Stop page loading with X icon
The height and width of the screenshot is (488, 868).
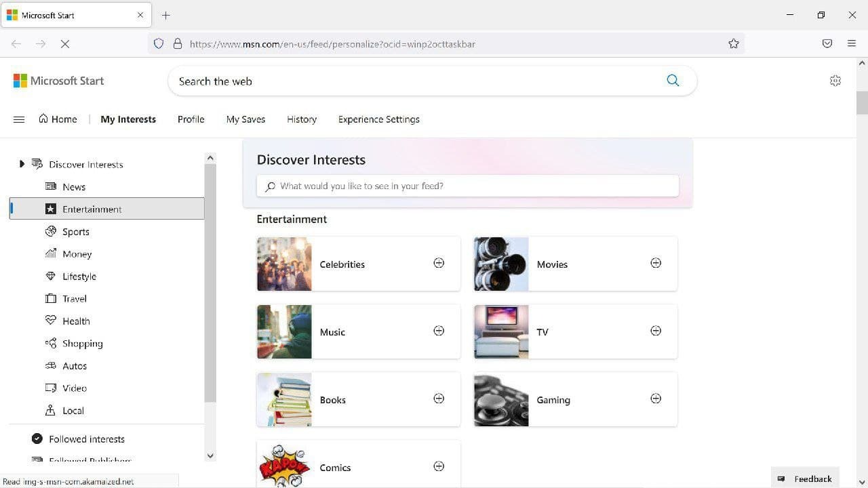pos(65,43)
